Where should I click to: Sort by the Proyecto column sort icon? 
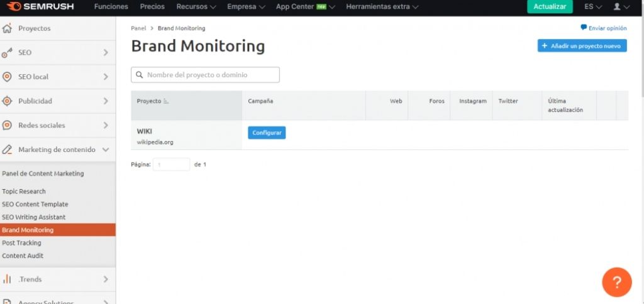pos(166,101)
